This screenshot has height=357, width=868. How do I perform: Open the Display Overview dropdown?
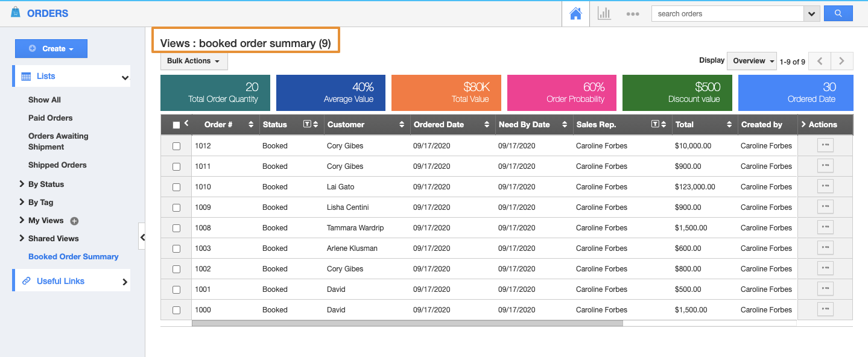coord(751,61)
